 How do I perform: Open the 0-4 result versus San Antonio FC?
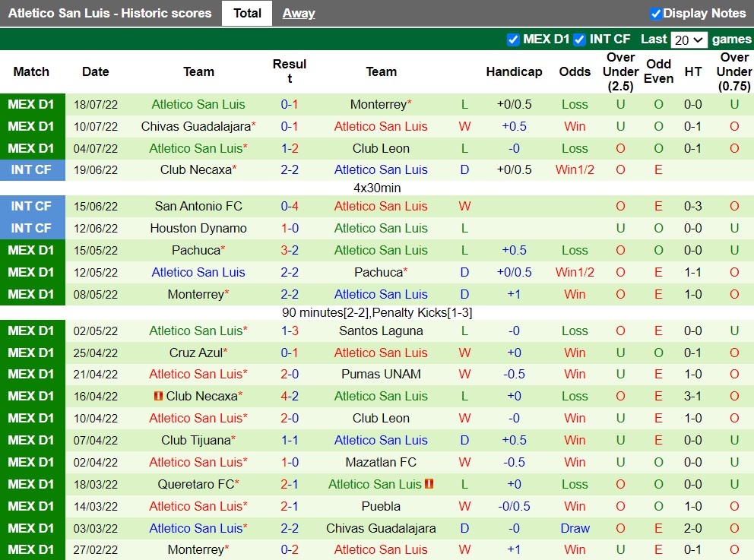[290, 206]
